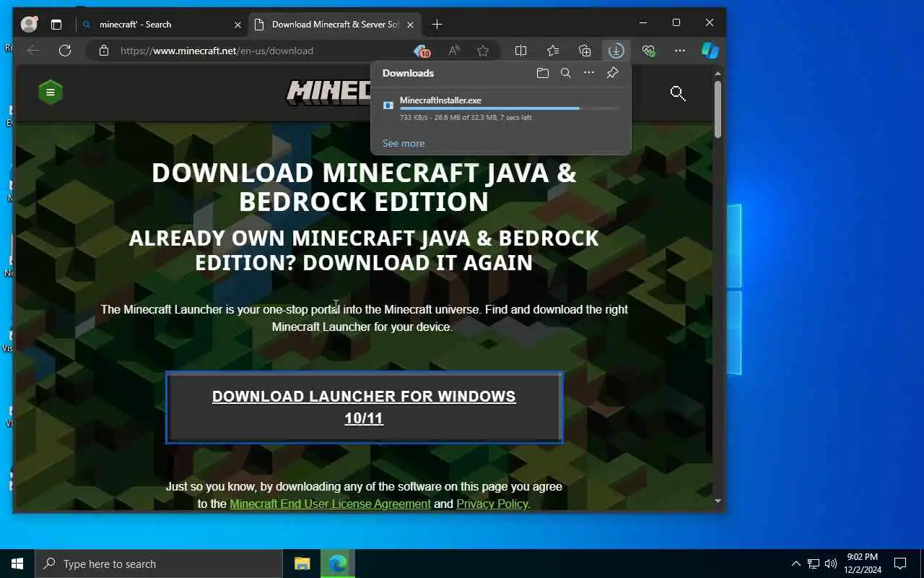Activate Read aloud icon
924x578 pixels.
[x=454, y=51]
